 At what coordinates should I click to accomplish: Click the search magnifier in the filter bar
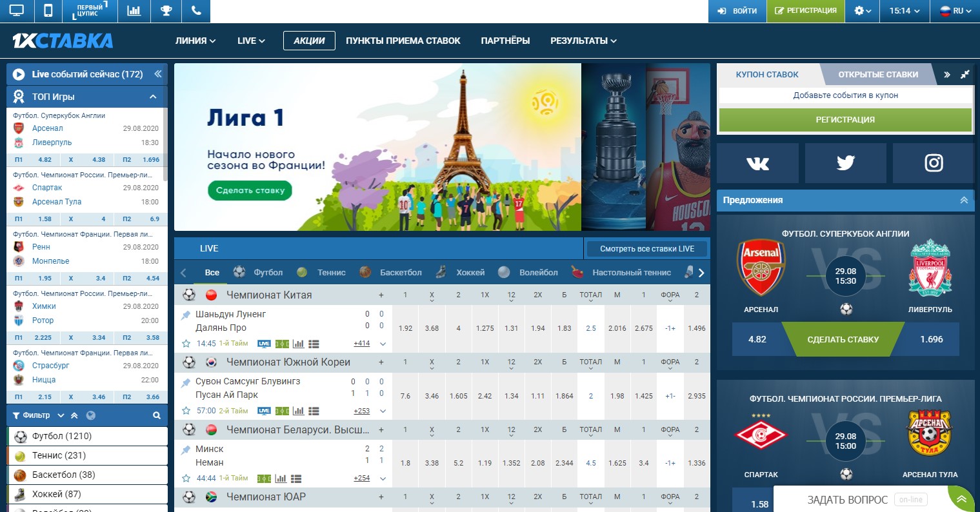[156, 416]
